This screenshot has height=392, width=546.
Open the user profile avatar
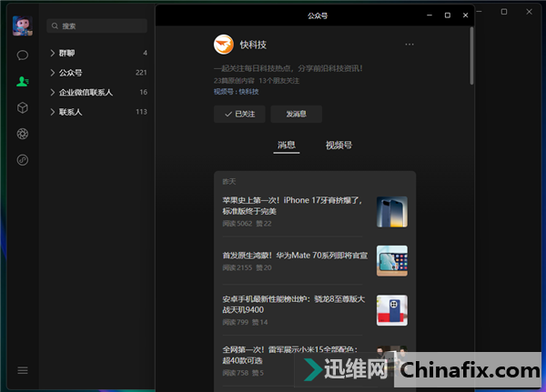(x=23, y=25)
